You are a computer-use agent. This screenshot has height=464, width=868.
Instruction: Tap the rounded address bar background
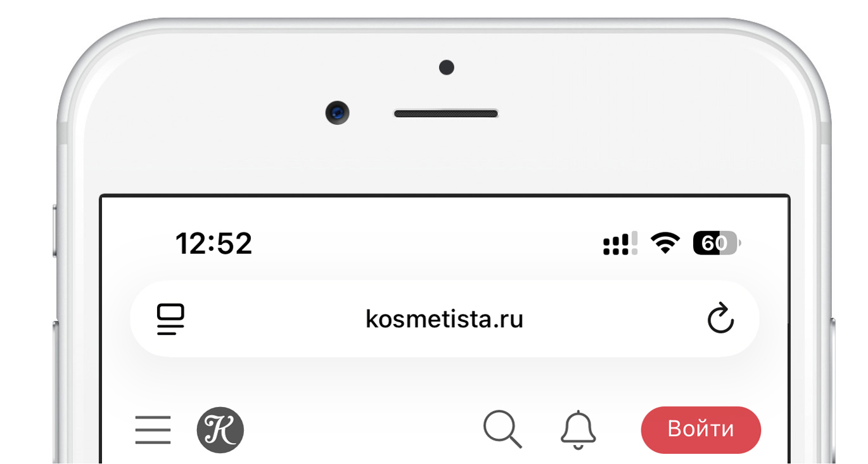point(445,319)
